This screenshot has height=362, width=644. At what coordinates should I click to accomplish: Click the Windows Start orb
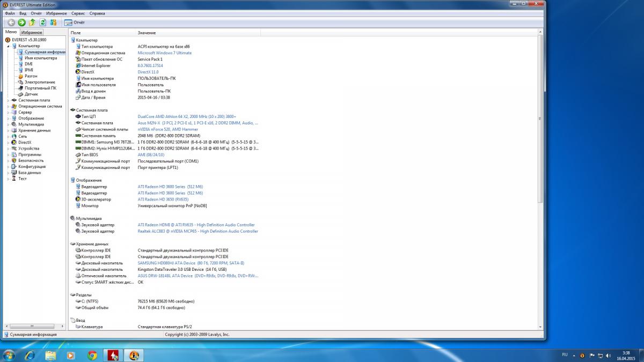[9, 355]
